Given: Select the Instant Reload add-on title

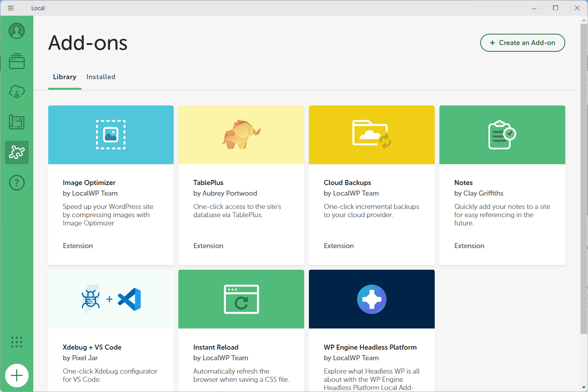Looking at the screenshot, I should pyautogui.click(x=216, y=347).
